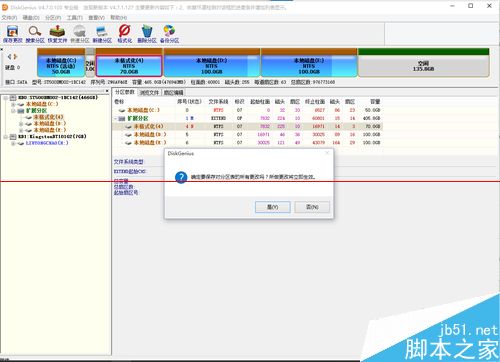The height and width of the screenshot is (362, 500).
Task: Click the red 格式化 format icon
Action: 124,34
